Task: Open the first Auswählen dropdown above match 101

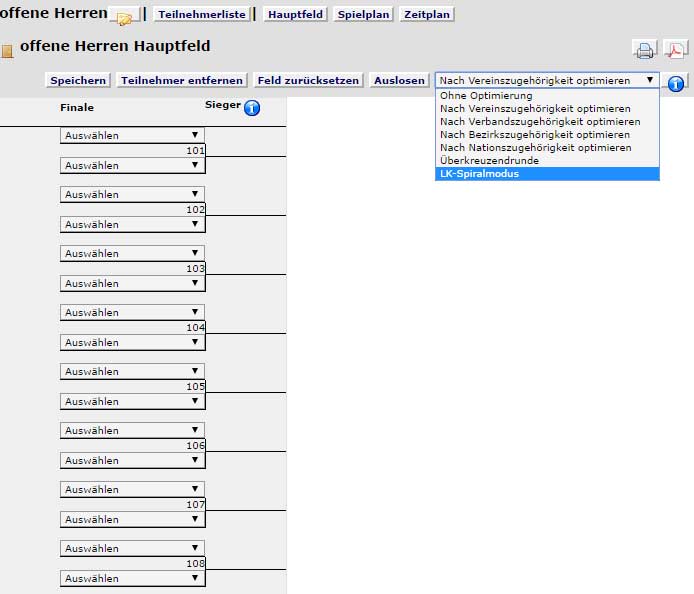Action: point(132,136)
